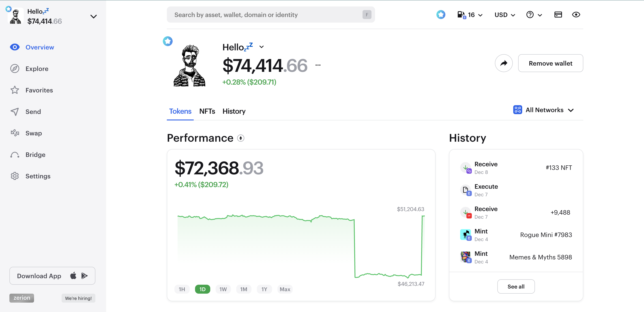Open Settings gear in sidebar
This screenshot has height=312, width=644.
coord(15,176)
